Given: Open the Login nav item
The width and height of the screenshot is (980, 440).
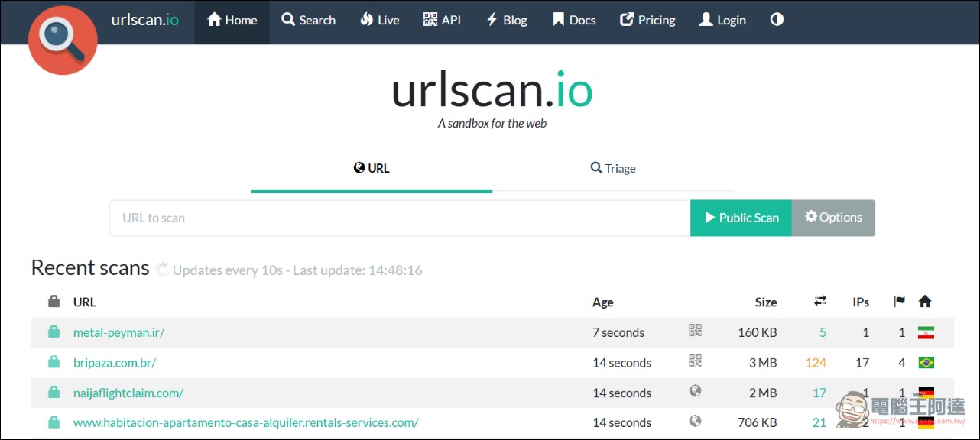Looking at the screenshot, I should pos(722,20).
